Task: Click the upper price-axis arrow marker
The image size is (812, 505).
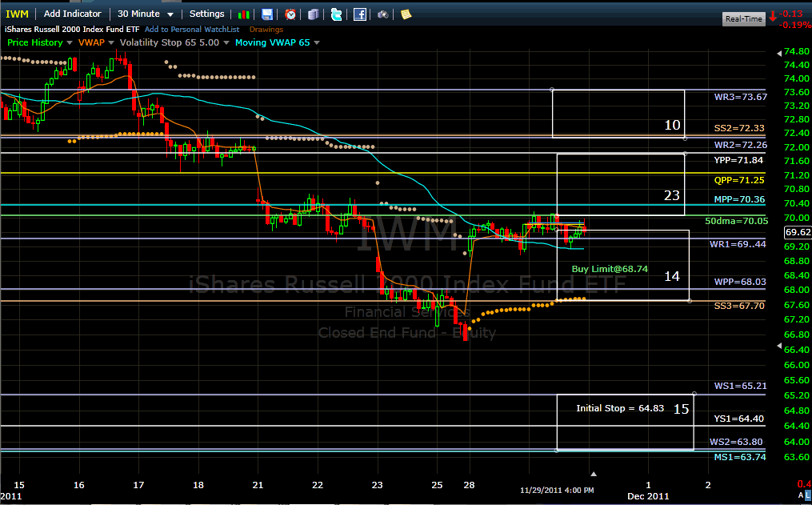Action: tap(779, 54)
